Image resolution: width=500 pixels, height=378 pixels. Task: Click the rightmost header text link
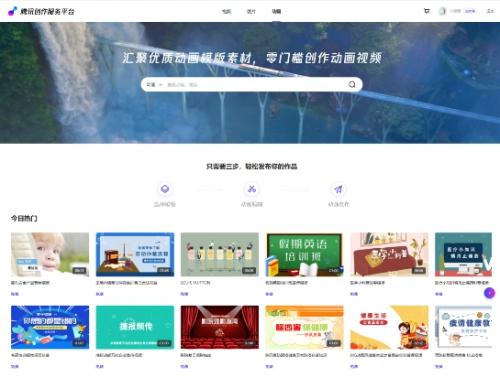tap(490, 11)
